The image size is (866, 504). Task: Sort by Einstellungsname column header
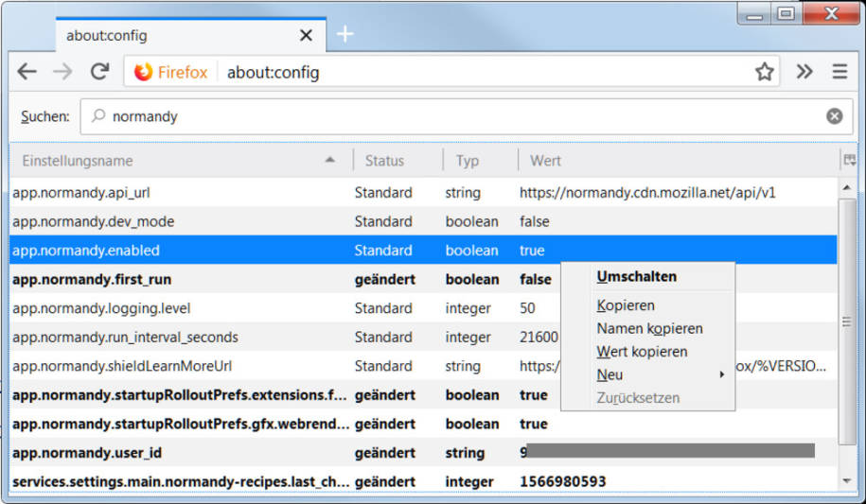point(181,161)
